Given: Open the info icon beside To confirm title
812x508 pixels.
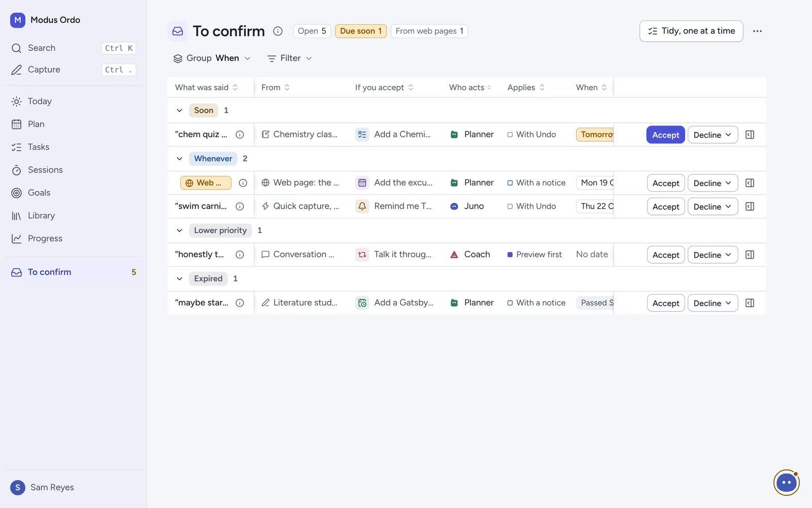Looking at the screenshot, I should pos(278,31).
